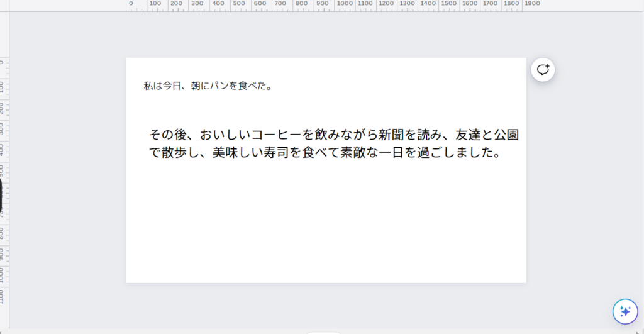
Task: Click the white pill handle at bottom center
Action: 324,333
